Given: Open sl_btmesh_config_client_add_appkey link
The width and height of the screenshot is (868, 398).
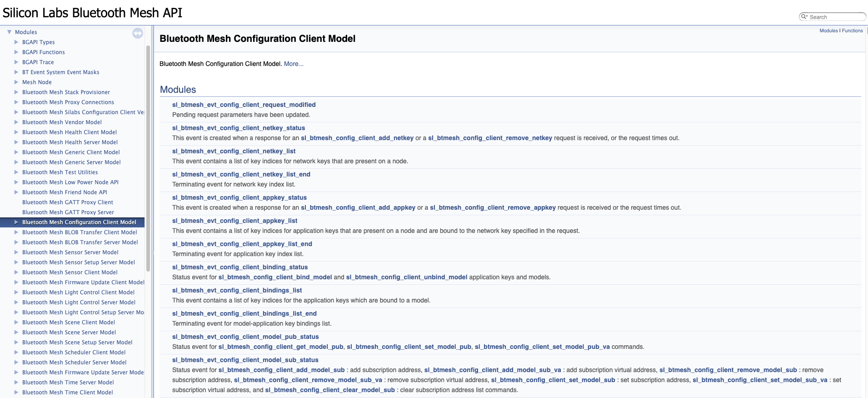Looking at the screenshot, I should (358, 207).
